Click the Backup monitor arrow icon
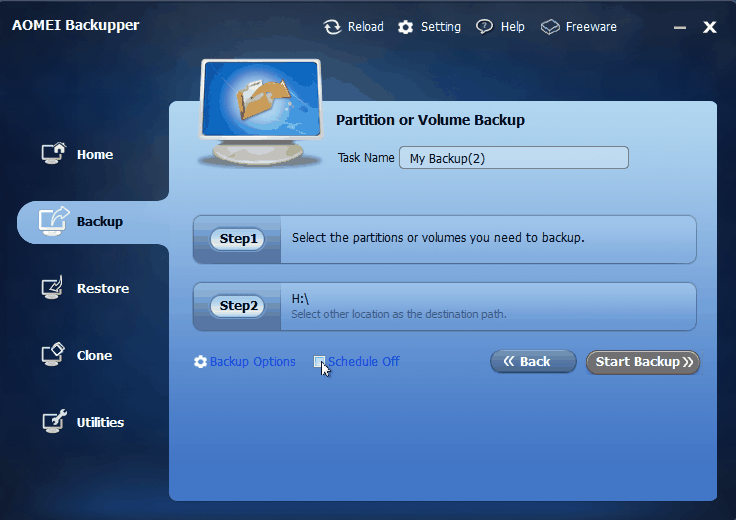The width and height of the screenshot is (736, 520). pos(54,221)
